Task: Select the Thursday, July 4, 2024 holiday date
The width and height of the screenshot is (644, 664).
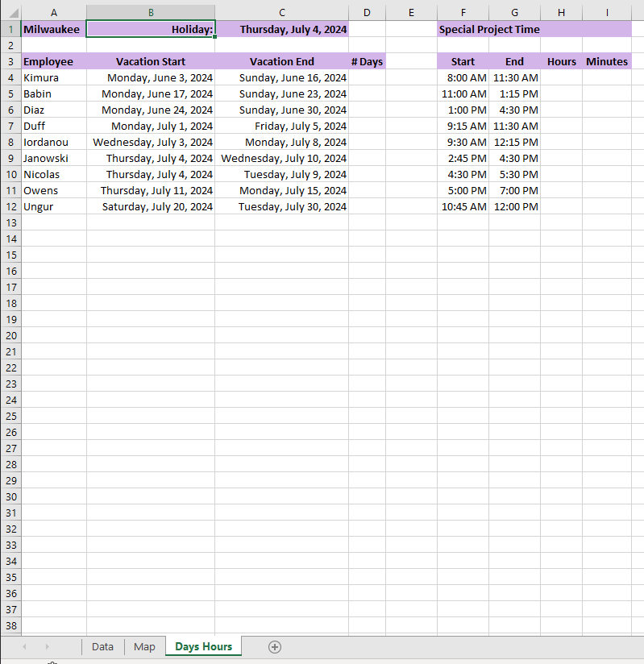Action: click(282, 29)
